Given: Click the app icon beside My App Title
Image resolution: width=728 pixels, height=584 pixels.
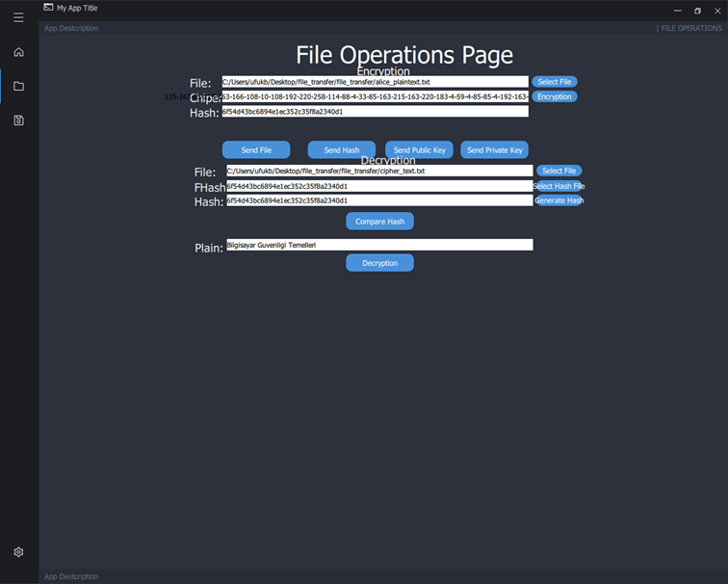Looking at the screenshot, I should [x=48, y=8].
